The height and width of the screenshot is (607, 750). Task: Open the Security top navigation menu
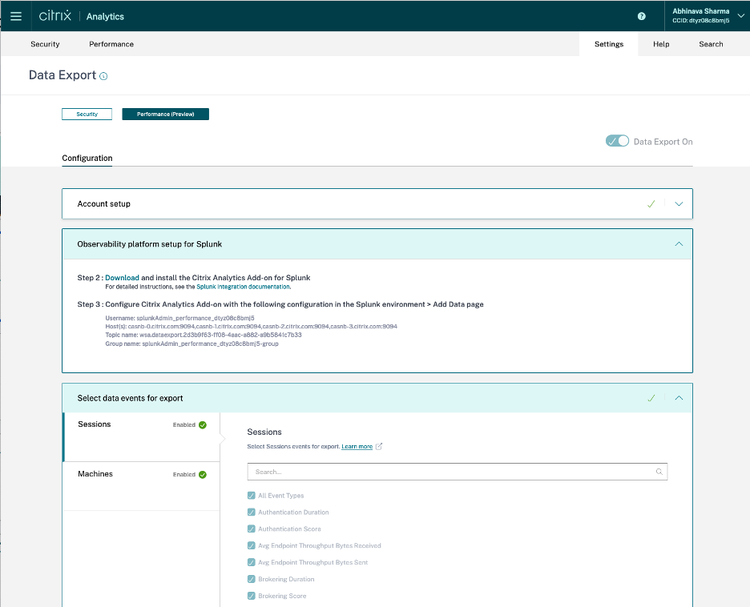coord(45,44)
